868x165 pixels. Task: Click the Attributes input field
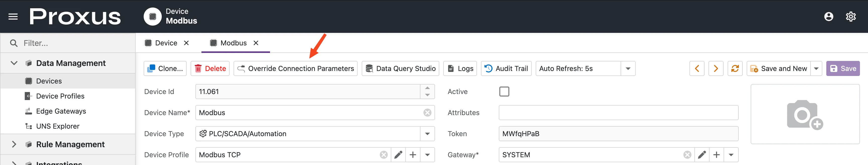618,113
